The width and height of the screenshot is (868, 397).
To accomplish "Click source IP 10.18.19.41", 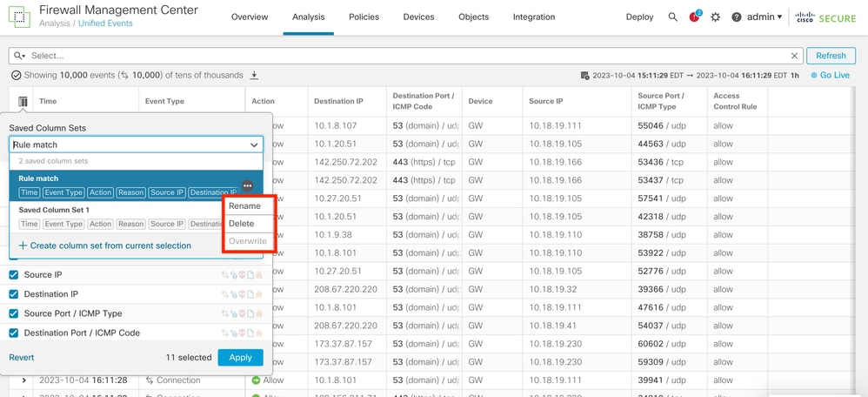I will pyautogui.click(x=553, y=326).
